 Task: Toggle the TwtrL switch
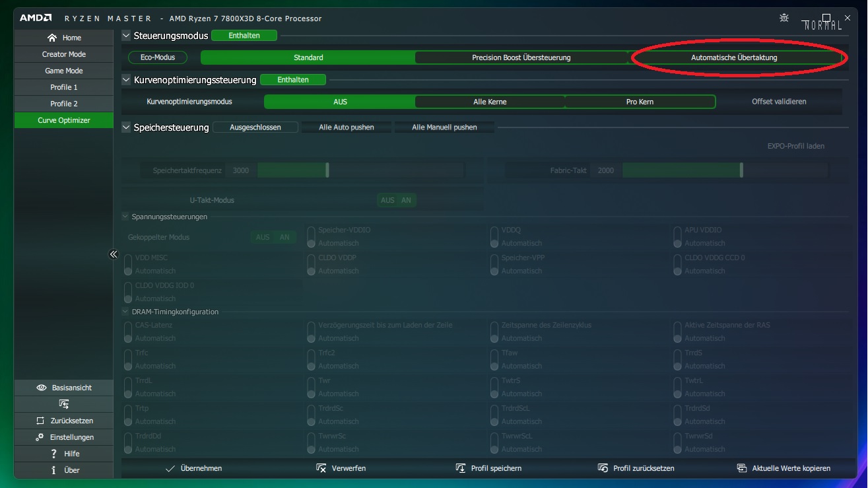tap(678, 387)
